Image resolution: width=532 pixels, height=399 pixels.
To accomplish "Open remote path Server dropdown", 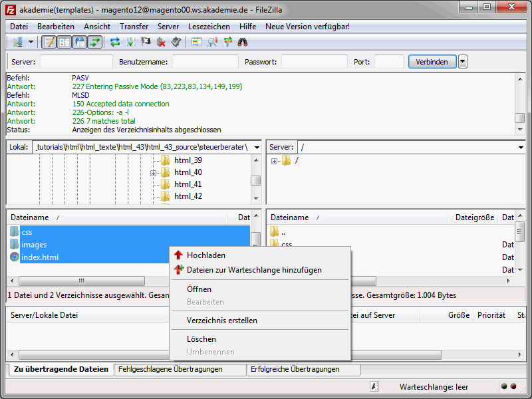I will [x=521, y=147].
